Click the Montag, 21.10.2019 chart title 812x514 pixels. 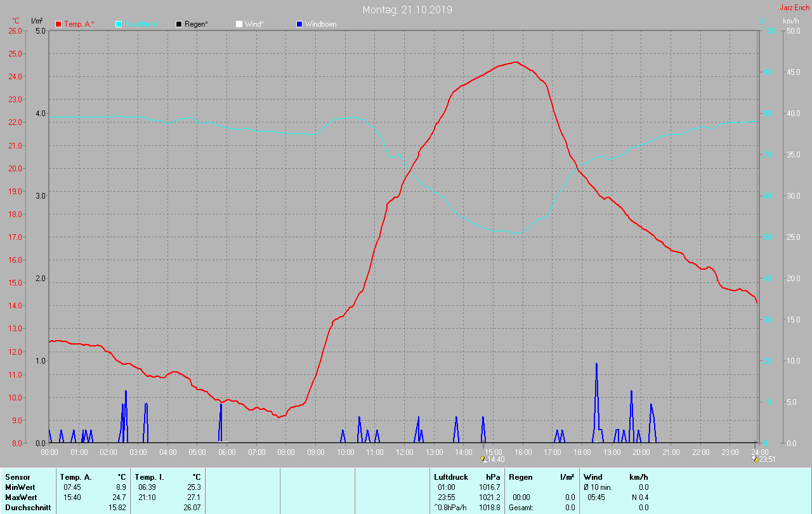click(407, 10)
